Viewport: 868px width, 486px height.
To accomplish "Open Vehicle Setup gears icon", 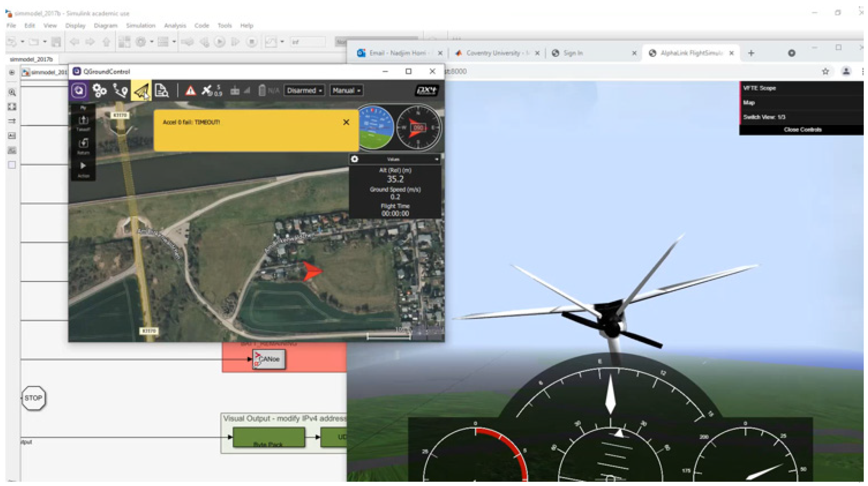I will coord(99,90).
